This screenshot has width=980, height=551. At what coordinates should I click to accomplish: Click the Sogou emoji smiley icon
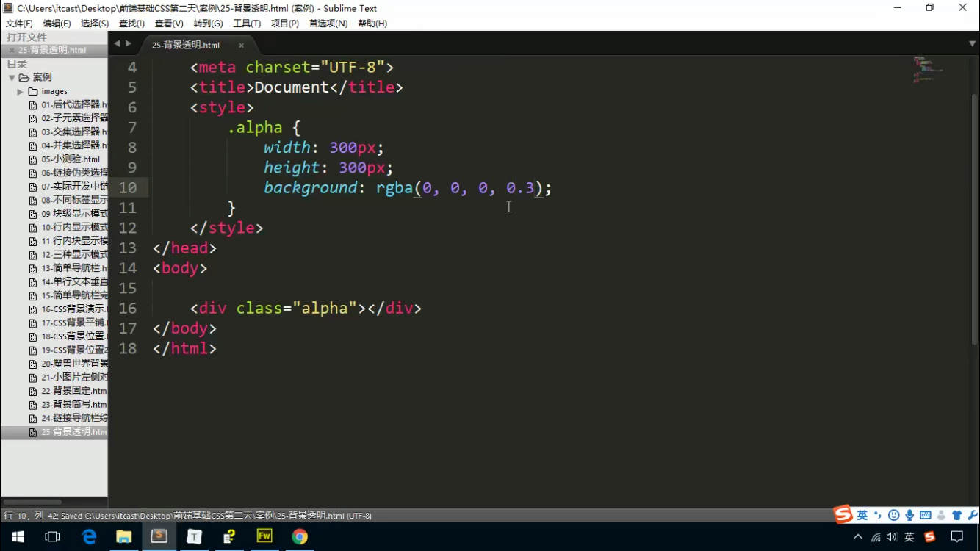coord(893,515)
